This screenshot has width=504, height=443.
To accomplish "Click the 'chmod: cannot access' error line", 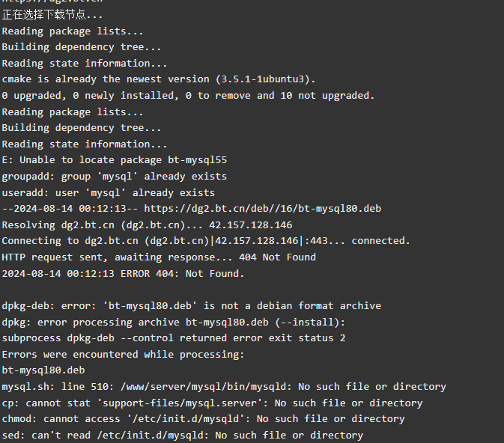I will [x=203, y=419].
